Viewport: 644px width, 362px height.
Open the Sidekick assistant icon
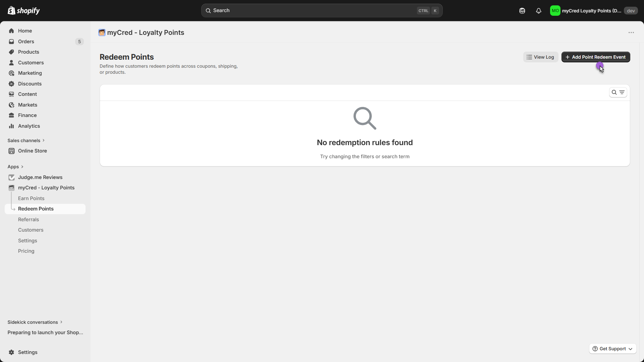pos(522,11)
